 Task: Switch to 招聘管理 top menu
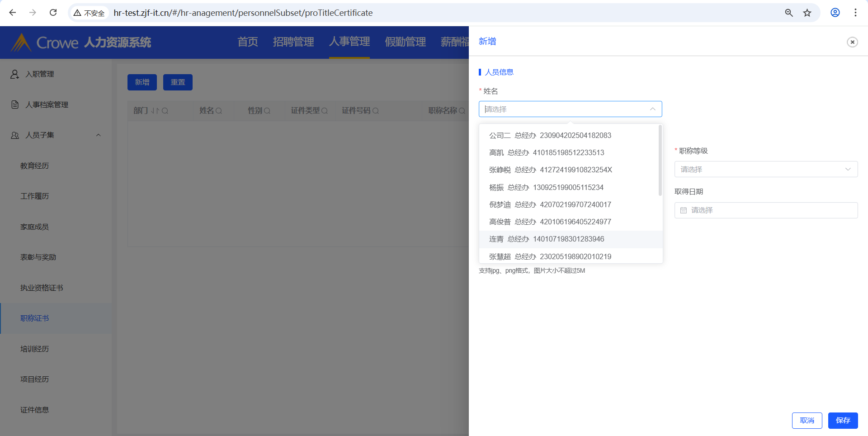point(293,42)
